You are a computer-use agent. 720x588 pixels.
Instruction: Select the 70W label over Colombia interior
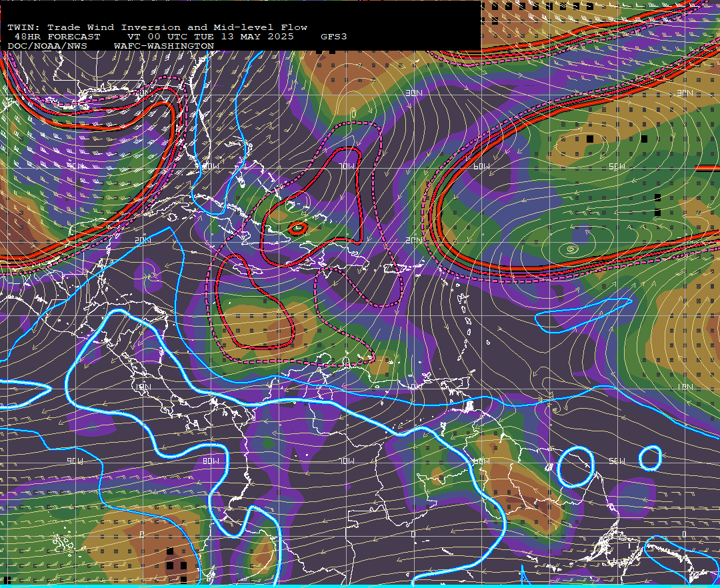347,461
